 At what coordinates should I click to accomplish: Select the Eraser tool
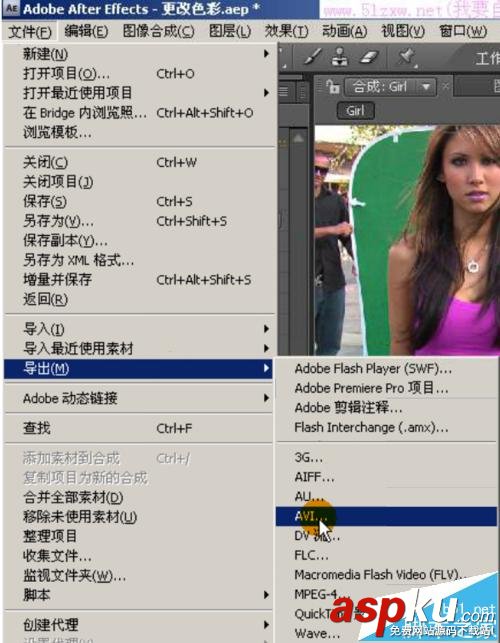point(369,57)
